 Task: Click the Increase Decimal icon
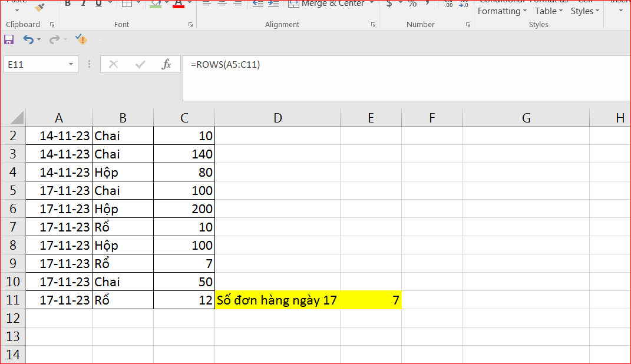[x=448, y=4]
